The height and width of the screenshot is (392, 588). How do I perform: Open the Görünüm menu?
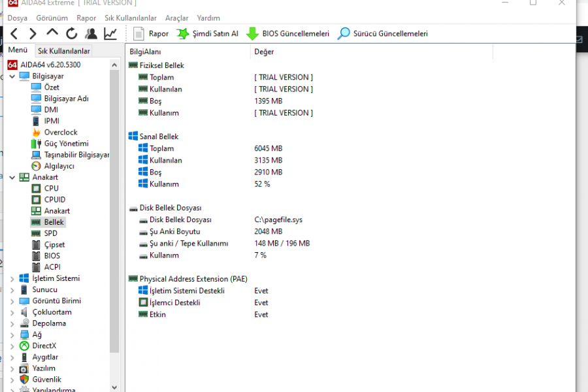tap(52, 18)
